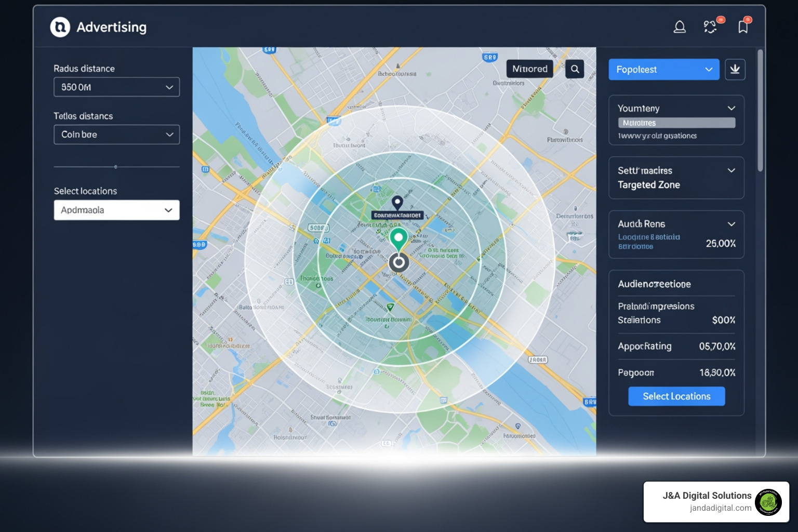Click the jandadigital.com link
Viewport: 798px width, 532px height.
click(721, 508)
